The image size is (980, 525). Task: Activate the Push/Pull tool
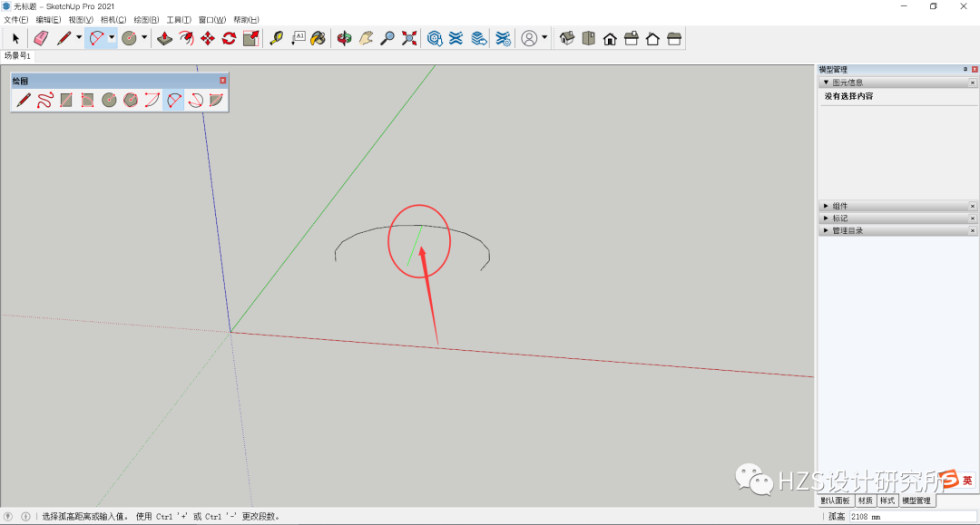pos(165,37)
